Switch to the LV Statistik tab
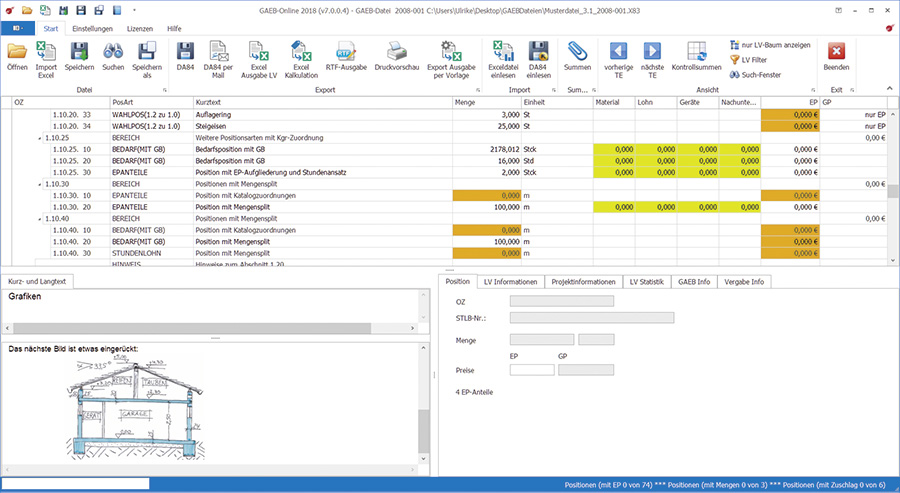Screen dimensions: 900x493 [x=646, y=282]
